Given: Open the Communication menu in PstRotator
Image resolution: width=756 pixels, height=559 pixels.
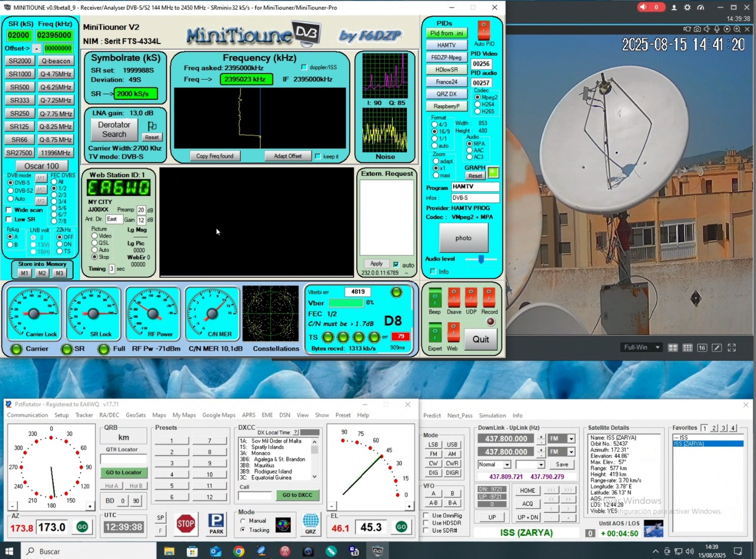Looking at the screenshot, I should (27, 415).
